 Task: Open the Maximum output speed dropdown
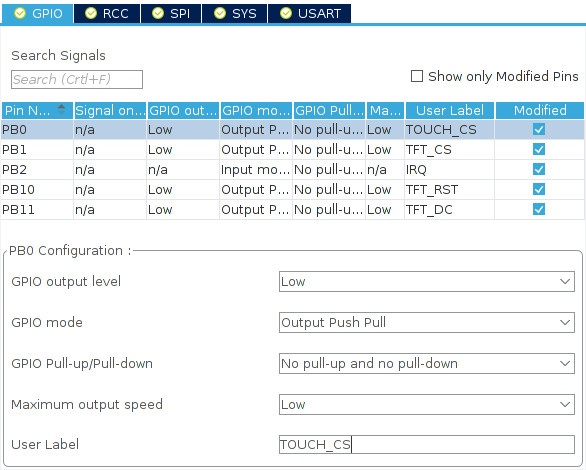[426, 404]
